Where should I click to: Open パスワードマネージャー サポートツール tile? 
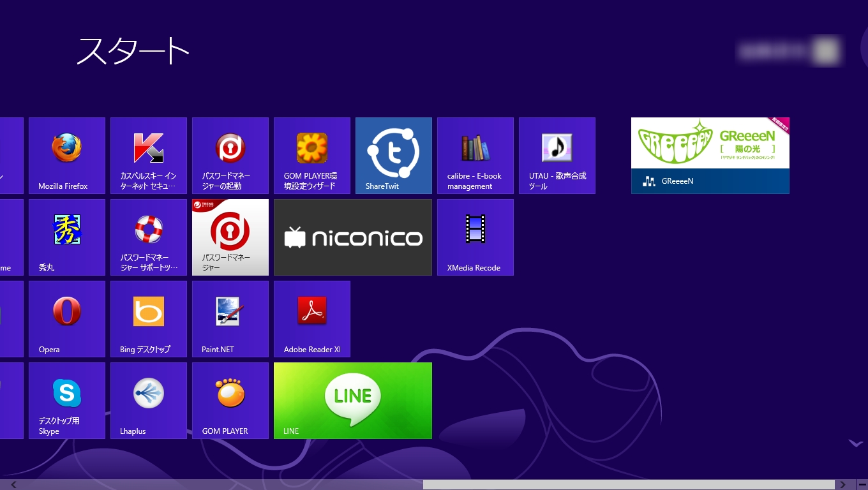(149, 237)
